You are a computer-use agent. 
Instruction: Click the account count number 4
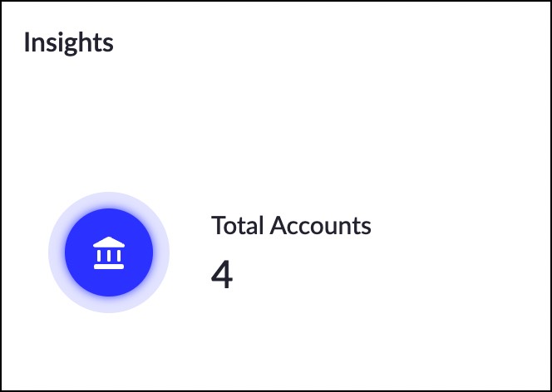tap(222, 276)
